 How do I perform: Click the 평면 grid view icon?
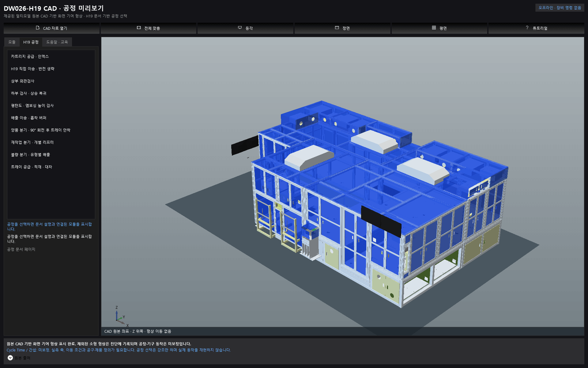pos(434,28)
